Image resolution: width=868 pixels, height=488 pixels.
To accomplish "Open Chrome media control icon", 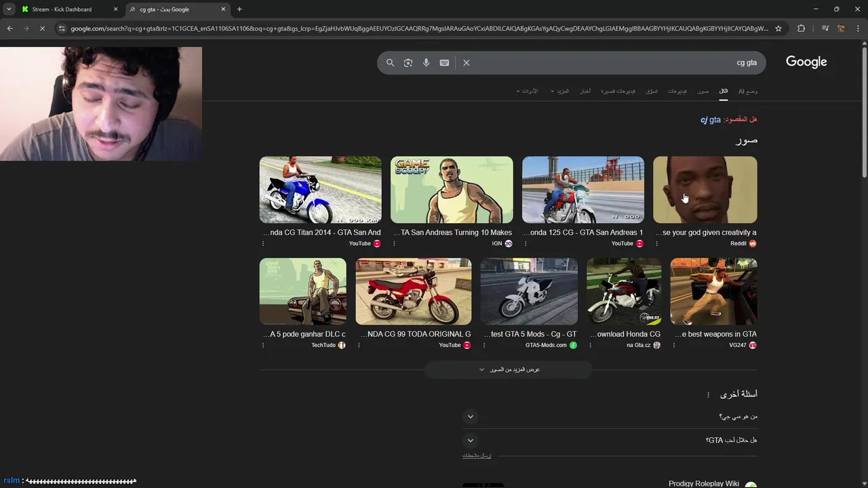I will (825, 28).
